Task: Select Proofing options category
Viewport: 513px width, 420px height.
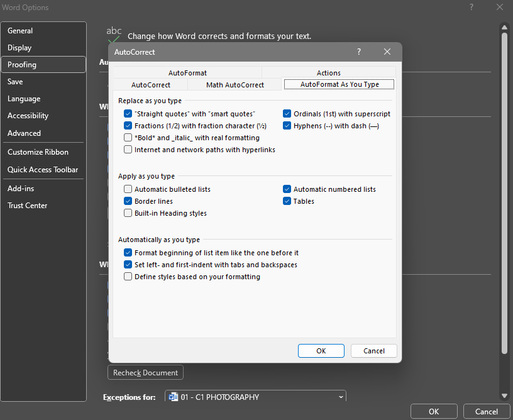Action: tap(43, 64)
